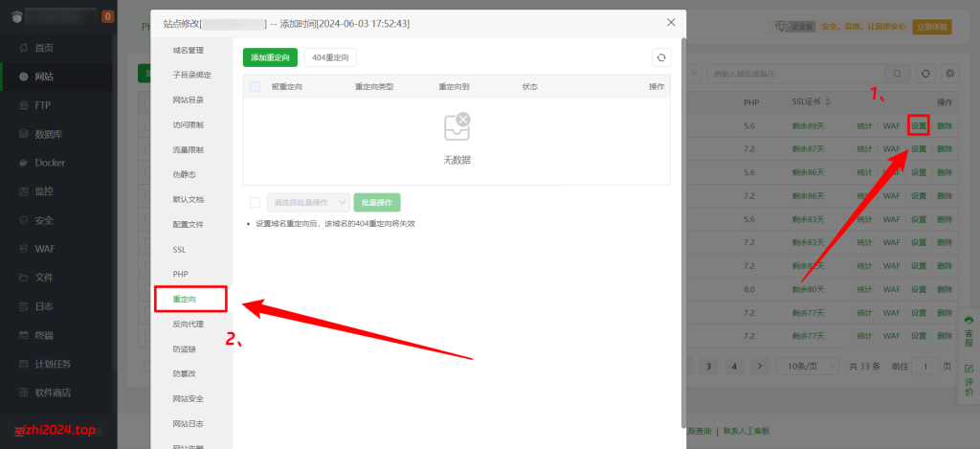
Task: Click the 安全 shield icon in sidebar
Action: click(21, 220)
